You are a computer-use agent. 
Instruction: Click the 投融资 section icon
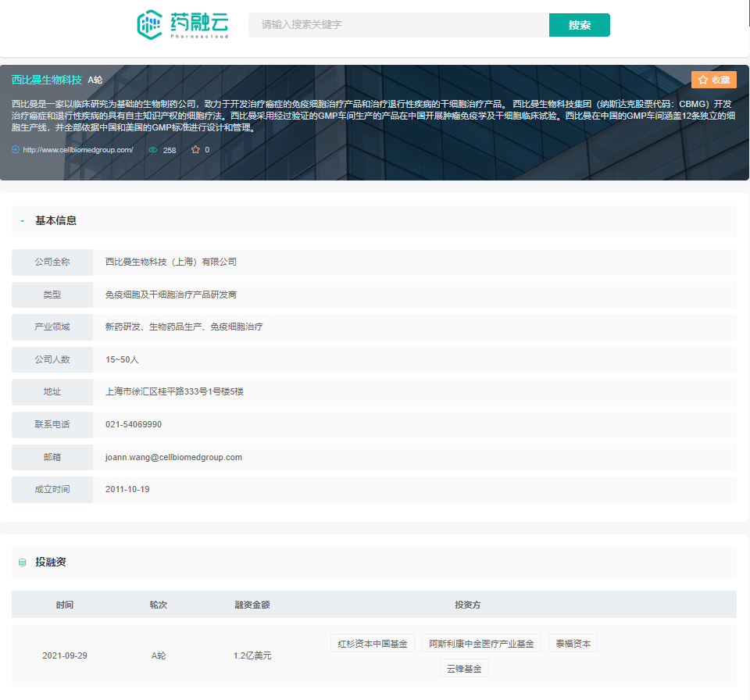[23, 562]
